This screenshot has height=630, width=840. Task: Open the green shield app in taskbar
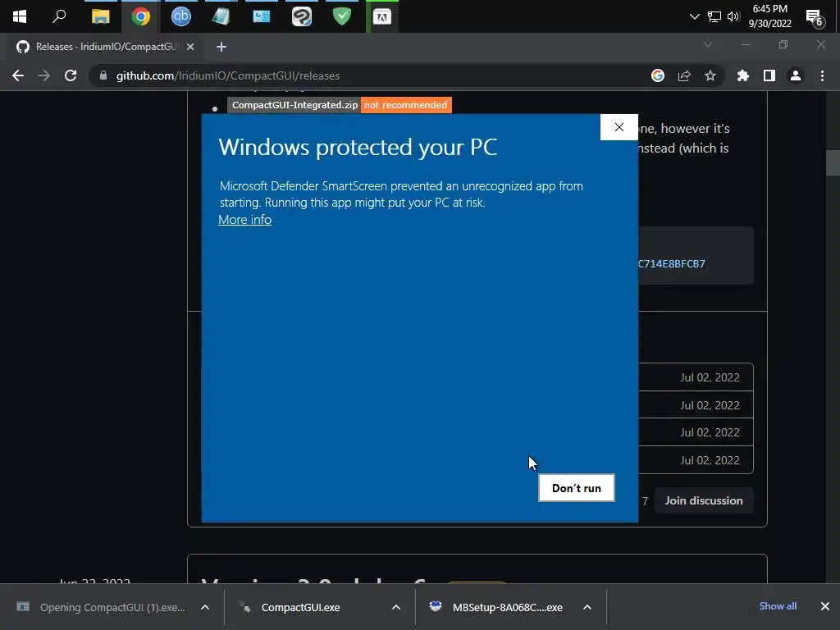pos(341,16)
